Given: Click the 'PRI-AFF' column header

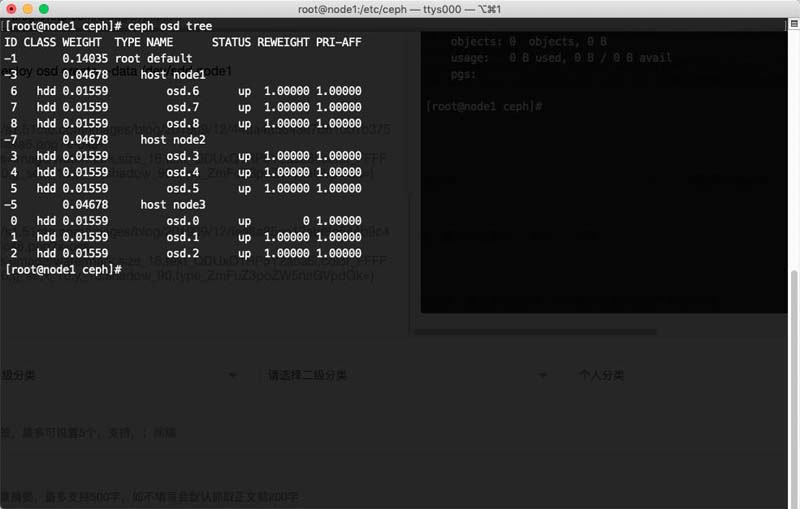Looking at the screenshot, I should click(338, 42).
